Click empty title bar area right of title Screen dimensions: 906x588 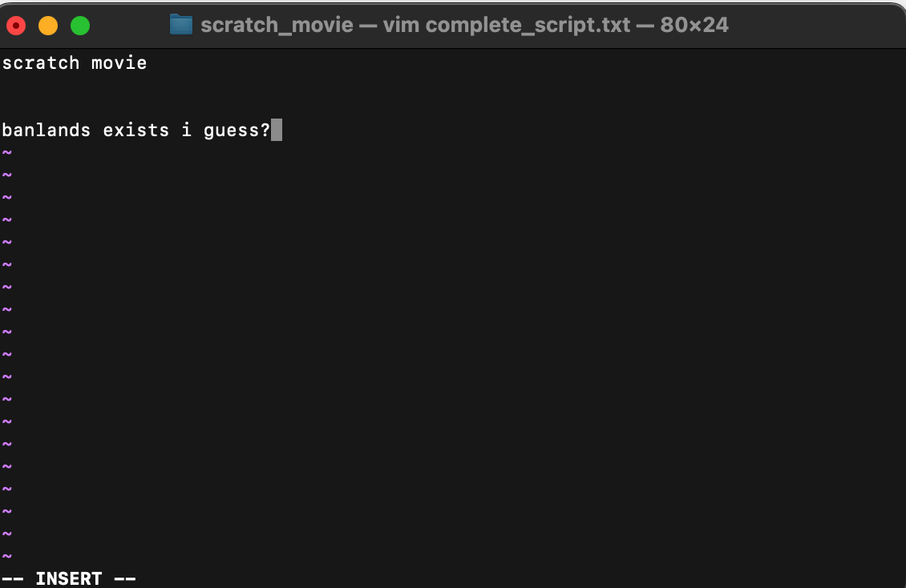pyautogui.click(x=818, y=25)
